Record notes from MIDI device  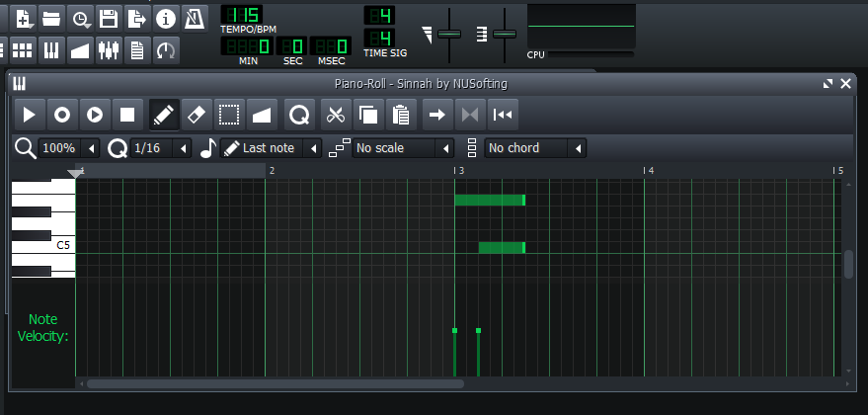[x=62, y=115]
